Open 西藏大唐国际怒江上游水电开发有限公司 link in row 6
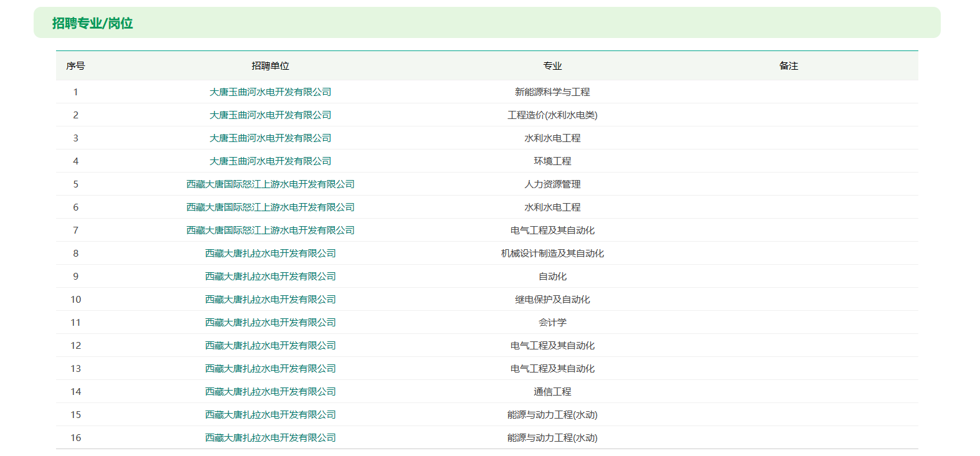The height and width of the screenshot is (456, 980). pos(270,207)
